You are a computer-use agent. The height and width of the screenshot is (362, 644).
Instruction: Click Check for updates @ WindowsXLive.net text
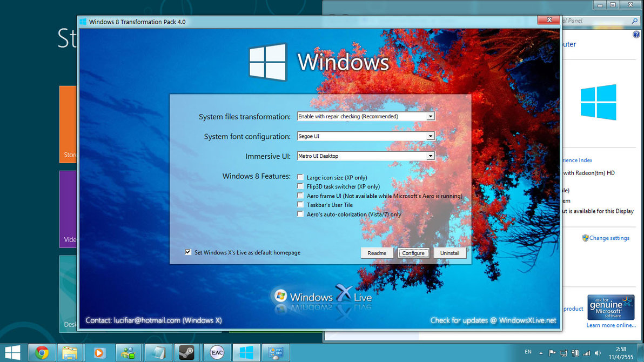pyautogui.click(x=493, y=320)
